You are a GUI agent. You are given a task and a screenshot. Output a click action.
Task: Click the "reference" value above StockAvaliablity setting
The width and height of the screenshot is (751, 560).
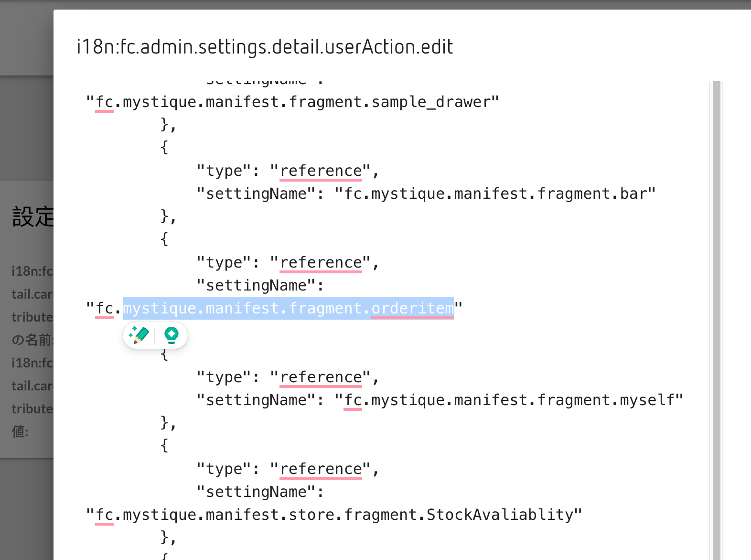(321, 469)
